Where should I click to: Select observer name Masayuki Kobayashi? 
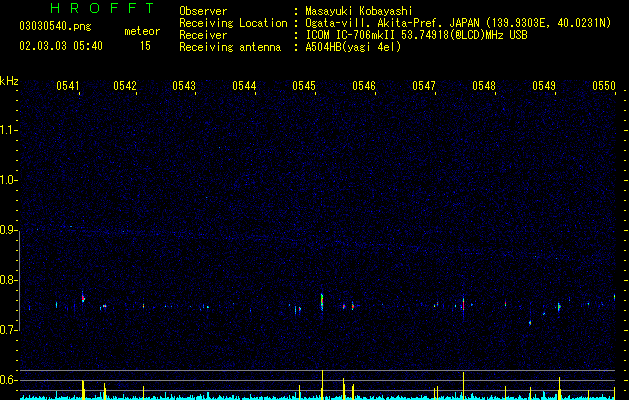(358, 11)
